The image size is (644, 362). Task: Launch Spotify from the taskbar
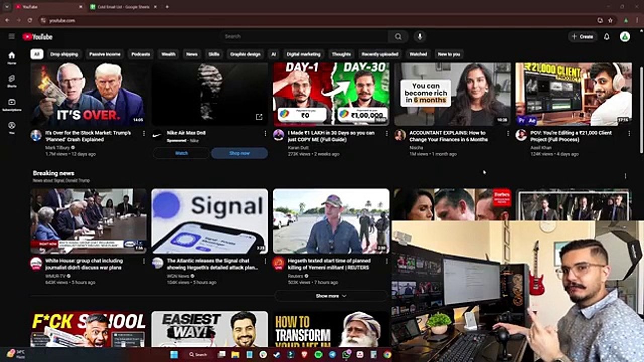[318, 354]
